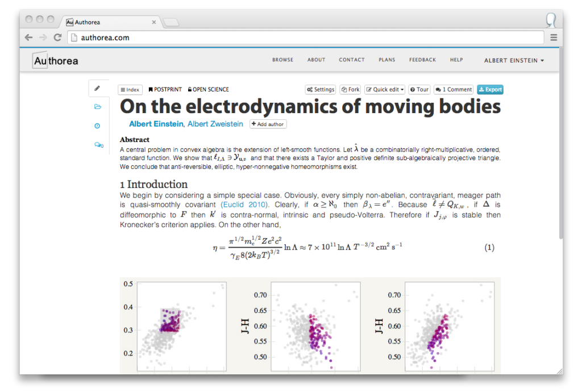The height and width of the screenshot is (392, 582).
Task: Click the Authorea logo
Action: pyautogui.click(x=56, y=61)
